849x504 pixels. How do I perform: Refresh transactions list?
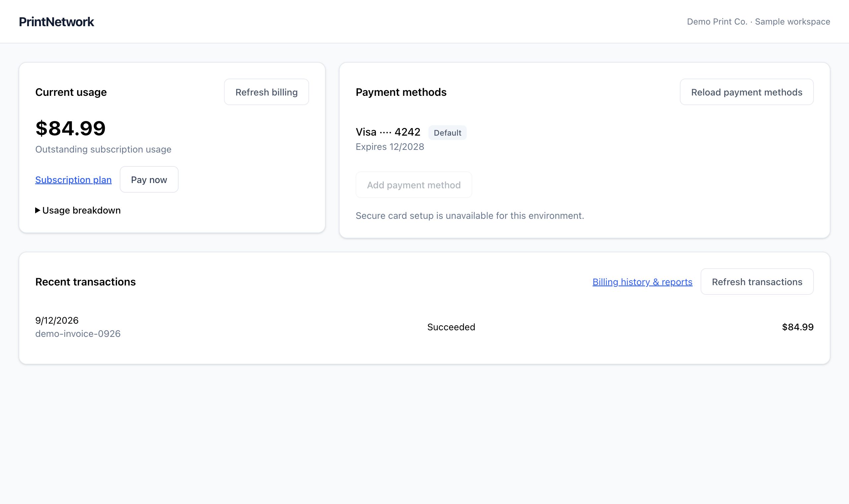757,282
